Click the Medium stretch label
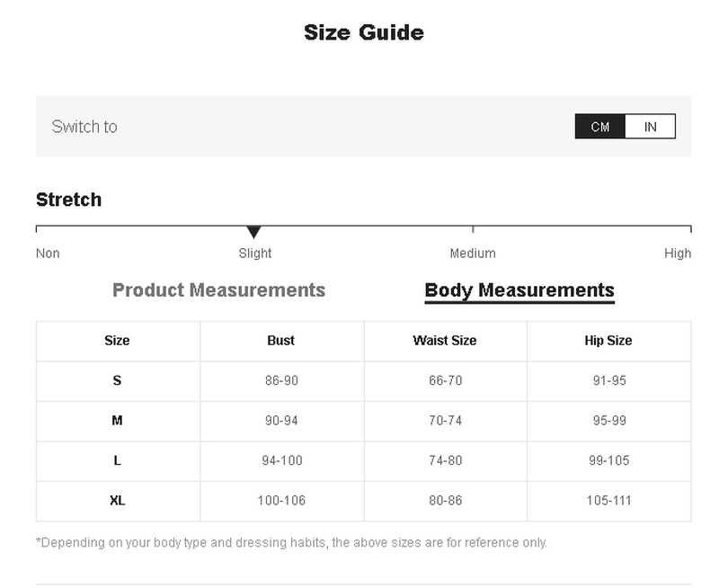 (473, 254)
